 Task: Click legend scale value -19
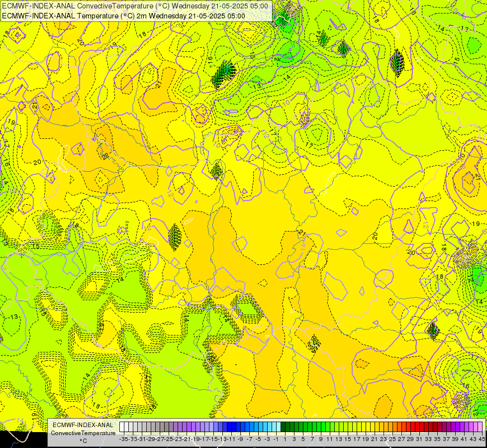[x=196, y=439]
